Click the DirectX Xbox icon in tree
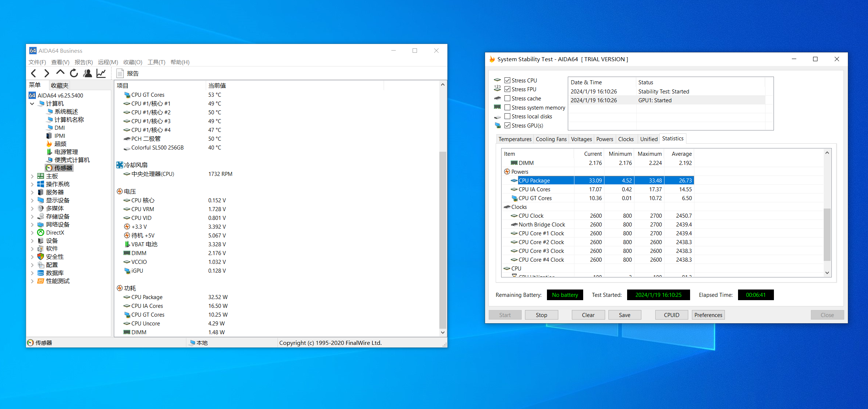 pos(41,233)
